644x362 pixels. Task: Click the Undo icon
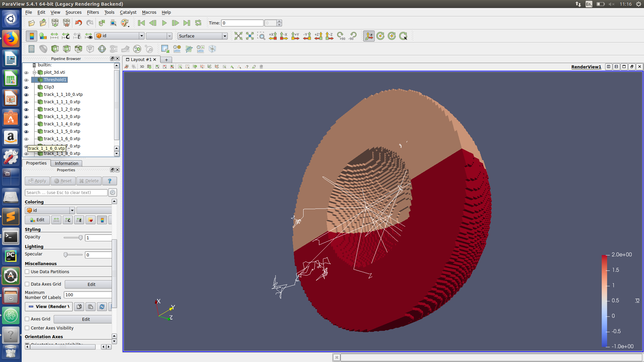pos(78,23)
